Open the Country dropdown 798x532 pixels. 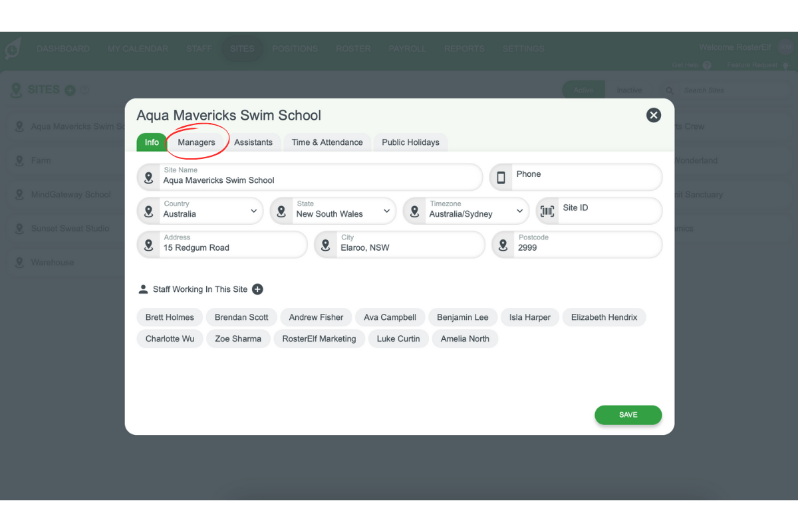coord(253,210)
